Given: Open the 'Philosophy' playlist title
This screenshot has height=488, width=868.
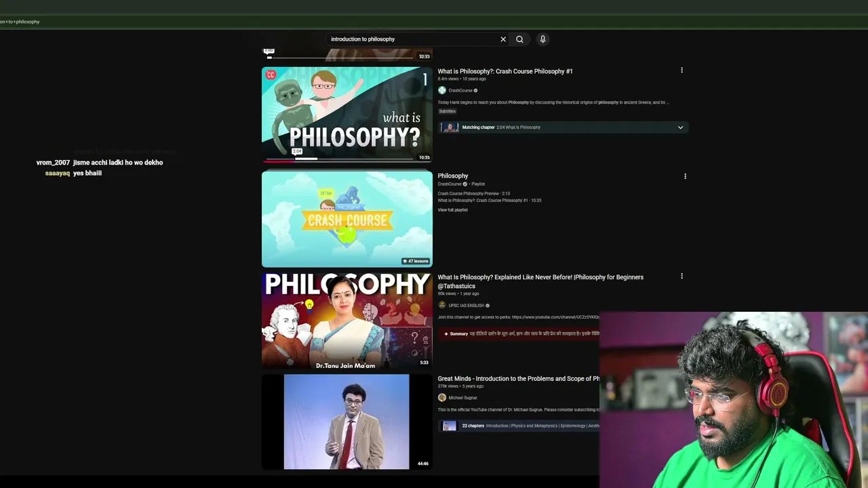Looking at the screenshot, I should point(453,176).
